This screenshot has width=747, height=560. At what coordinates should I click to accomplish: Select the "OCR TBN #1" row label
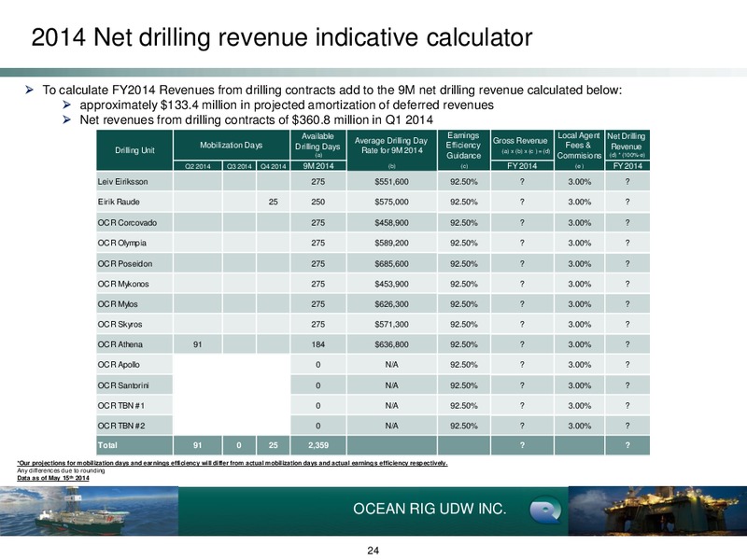point(121,406)
